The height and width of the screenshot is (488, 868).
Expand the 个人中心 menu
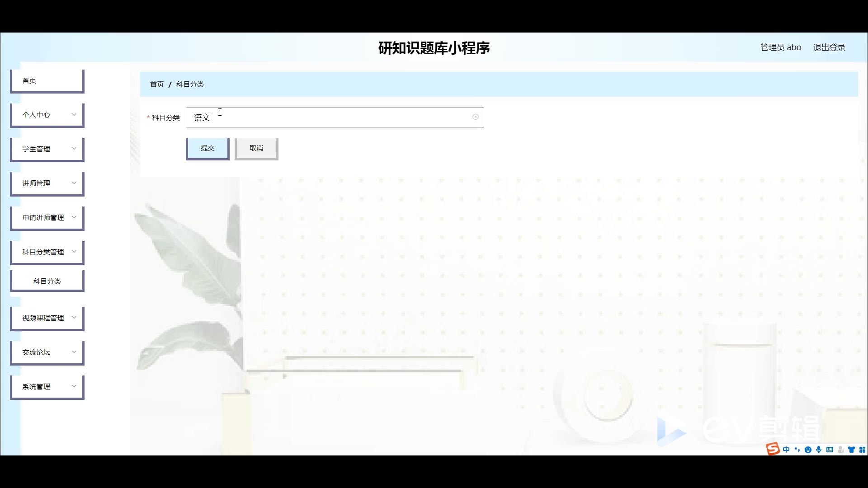click(x=47, y=115)
